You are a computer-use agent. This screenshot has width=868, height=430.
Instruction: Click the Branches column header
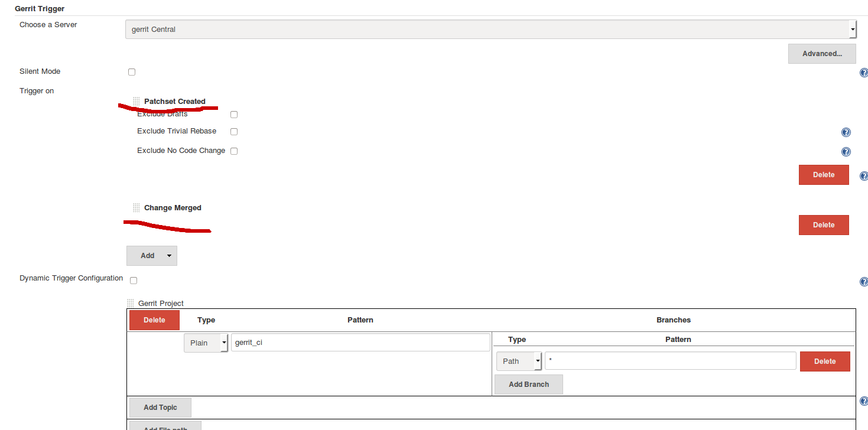coord(674,320)
